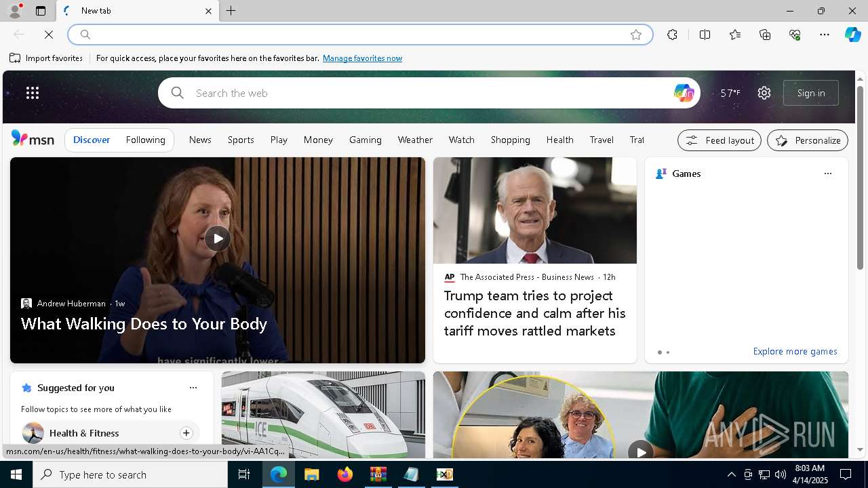Image resolution: width=868 pixels, height=488 pixels.
Task: Open Suggested for you more options
Action: pyautogui.click(x=193, y=388)
